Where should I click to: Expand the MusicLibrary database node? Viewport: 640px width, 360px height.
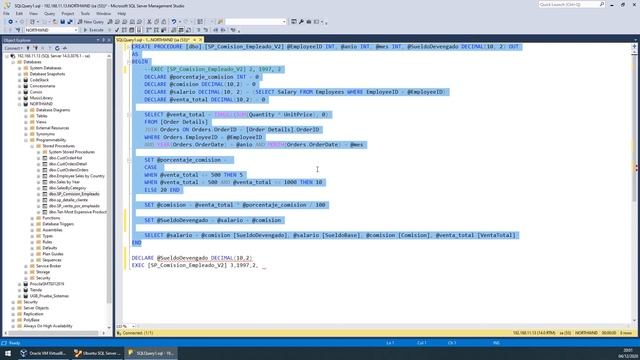point(20,98)
